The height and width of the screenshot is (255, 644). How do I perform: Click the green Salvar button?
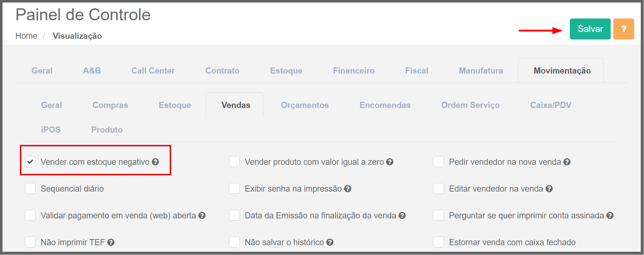pos(590,29)
